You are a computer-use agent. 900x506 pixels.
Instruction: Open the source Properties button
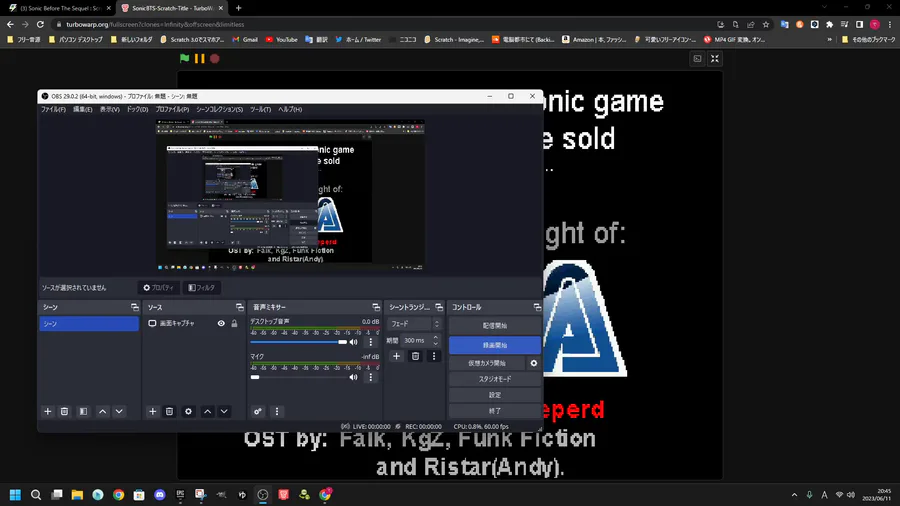point(158,287)
